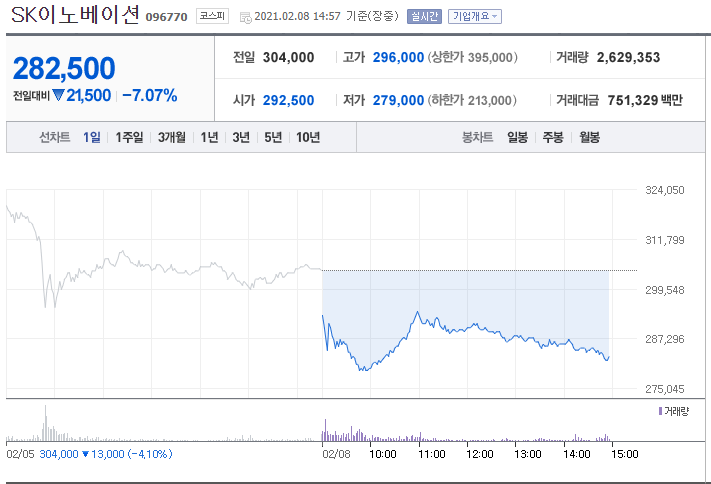Switch to the 1주일 chart period
This screenshot has height=484, width=711.
click(x=129, y=137)
